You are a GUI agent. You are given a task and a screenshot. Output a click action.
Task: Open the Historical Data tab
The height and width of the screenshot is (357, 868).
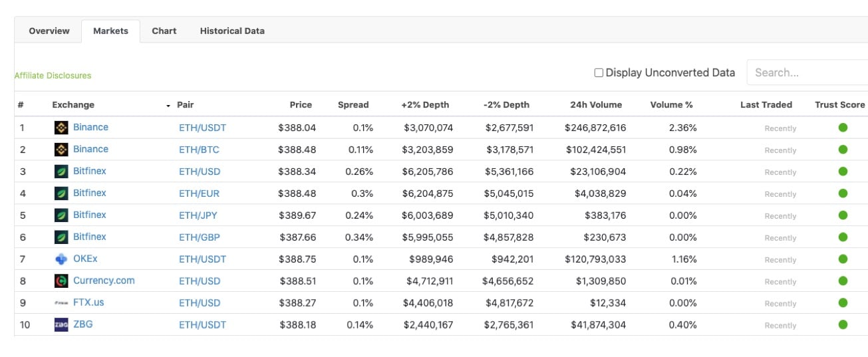[x=232, y=31]
